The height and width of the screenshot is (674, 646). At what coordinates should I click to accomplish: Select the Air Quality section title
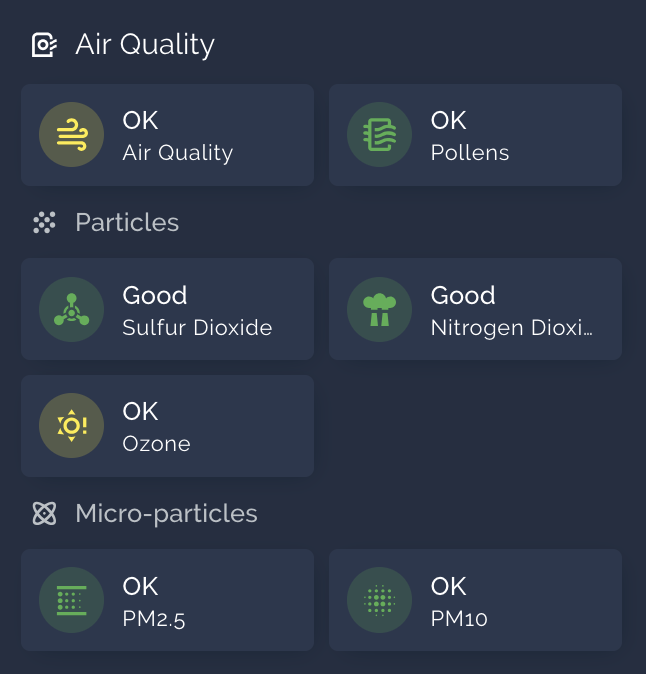tap(145, 45)
